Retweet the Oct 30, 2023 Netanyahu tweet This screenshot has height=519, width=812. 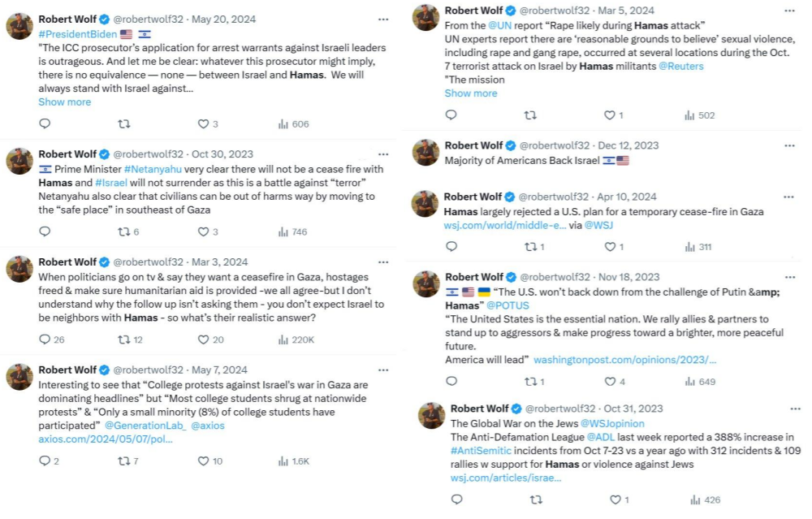(124, 231)
